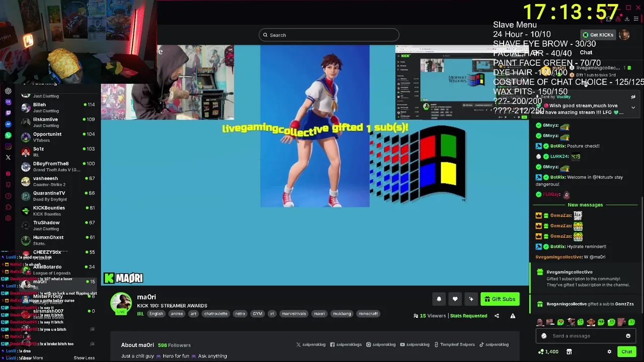This screenshot has width=644, height=362.
Task: Click the Stats Requested text
Action: tap(468, 316)
